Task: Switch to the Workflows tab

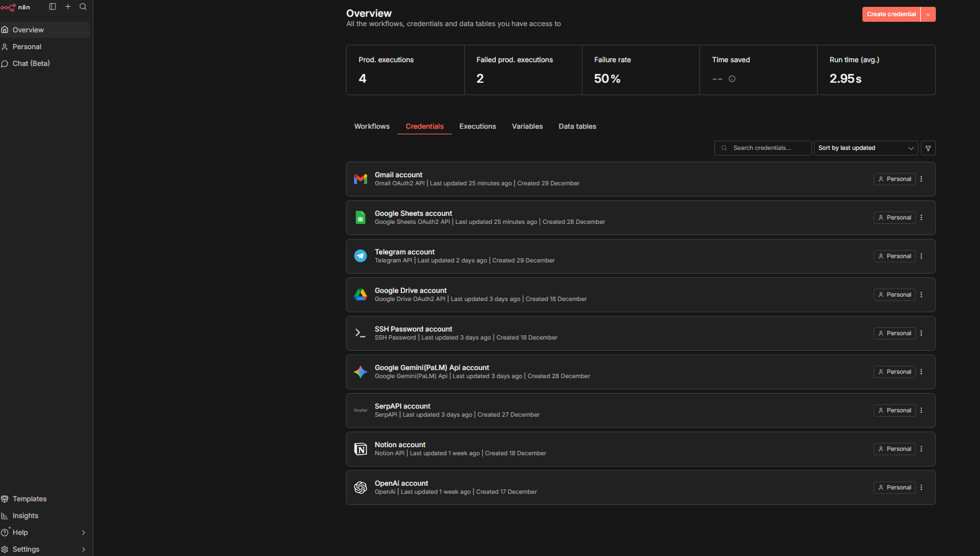Action: (371, 126)
